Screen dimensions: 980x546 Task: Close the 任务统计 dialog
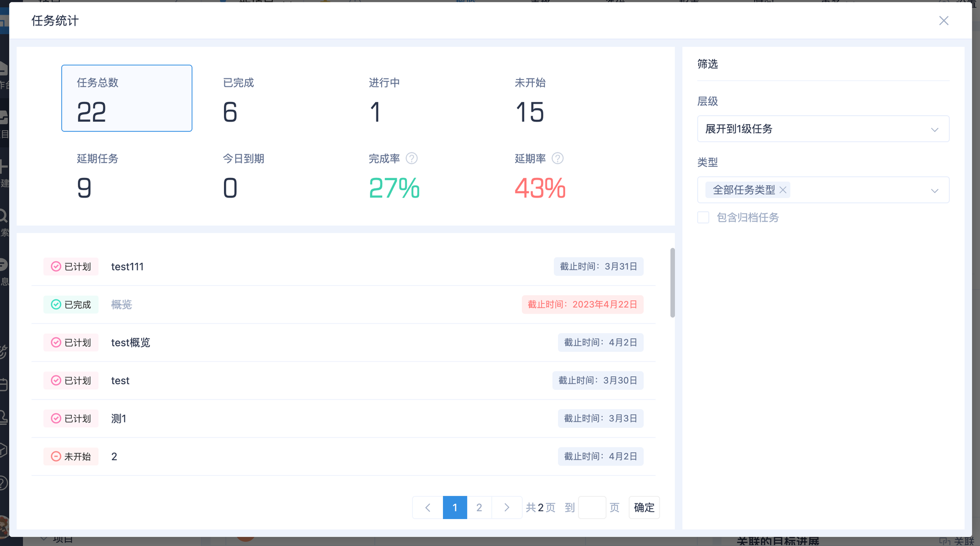(944, 21)
